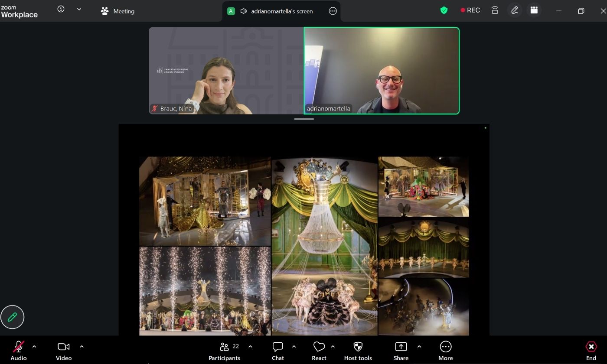
Task: Click the handle bar below the video tiles
Action: [x=304, y=119]
